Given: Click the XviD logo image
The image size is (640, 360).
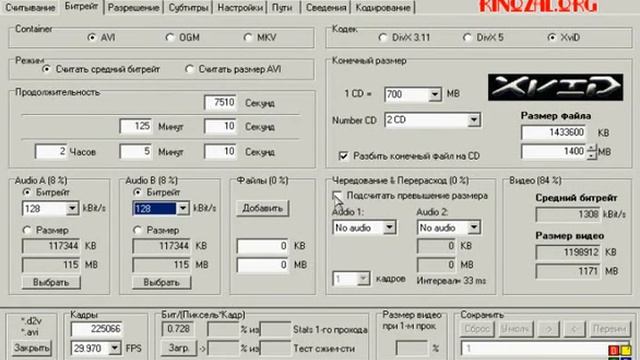Looking at the screenshot, I should 556,87.
